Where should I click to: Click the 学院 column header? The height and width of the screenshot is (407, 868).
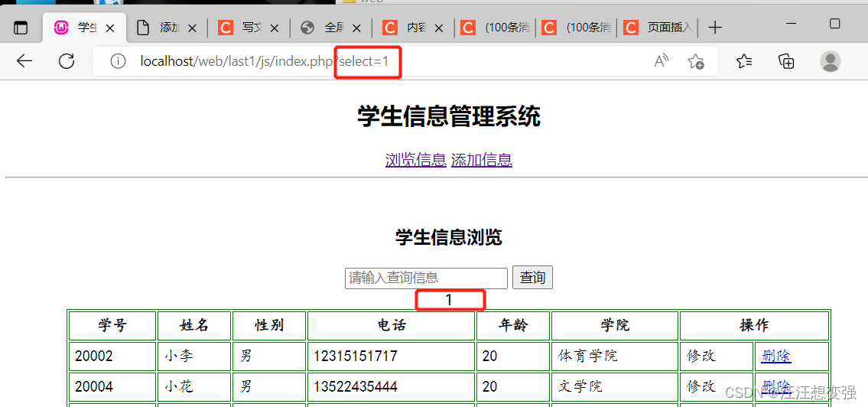pyautogui.click(x=615, y=326)
